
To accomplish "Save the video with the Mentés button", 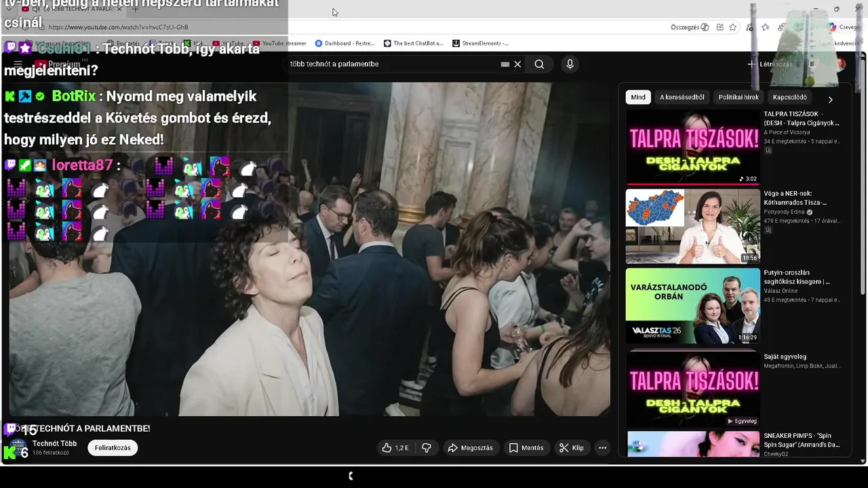I will tap(526, 448).
